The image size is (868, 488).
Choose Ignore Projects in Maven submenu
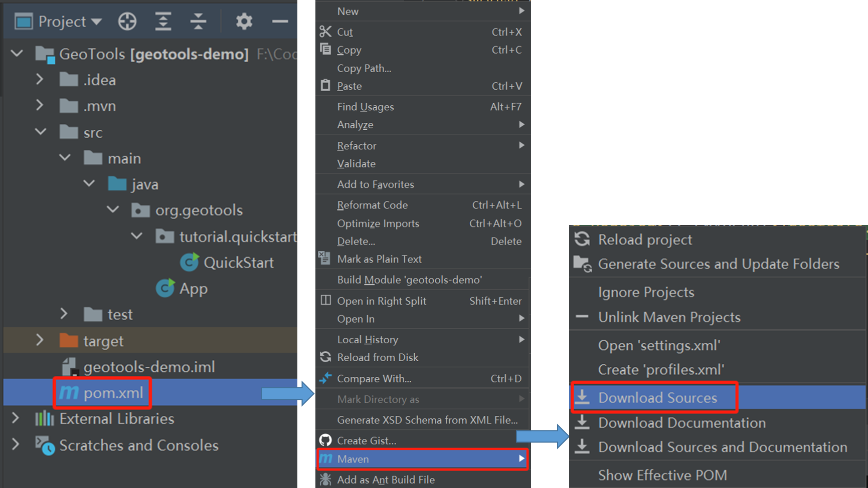point(717,292)
